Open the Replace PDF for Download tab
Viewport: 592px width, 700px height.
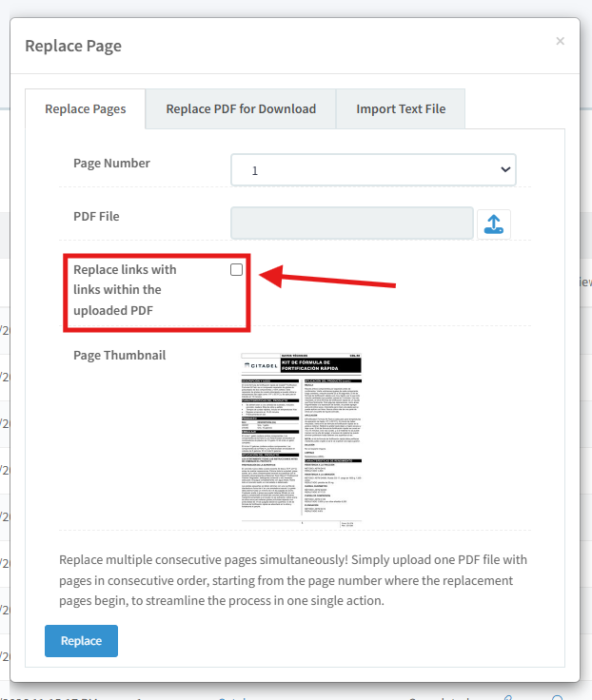coord(240,109)
